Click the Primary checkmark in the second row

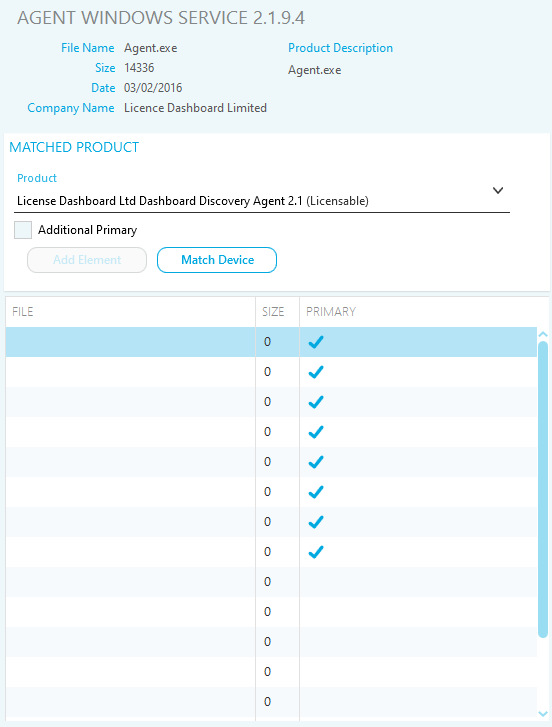tap(316, 372)
